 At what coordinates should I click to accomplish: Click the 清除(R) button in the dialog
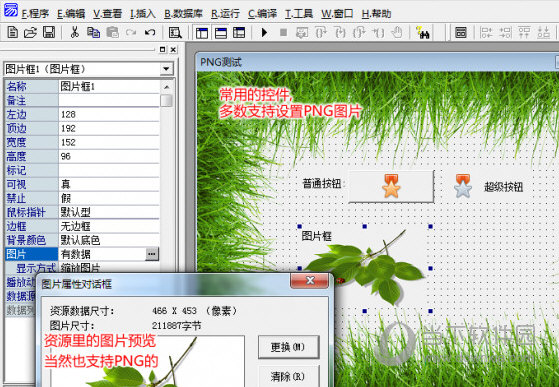pyautogui.click(x=288, y=376)
